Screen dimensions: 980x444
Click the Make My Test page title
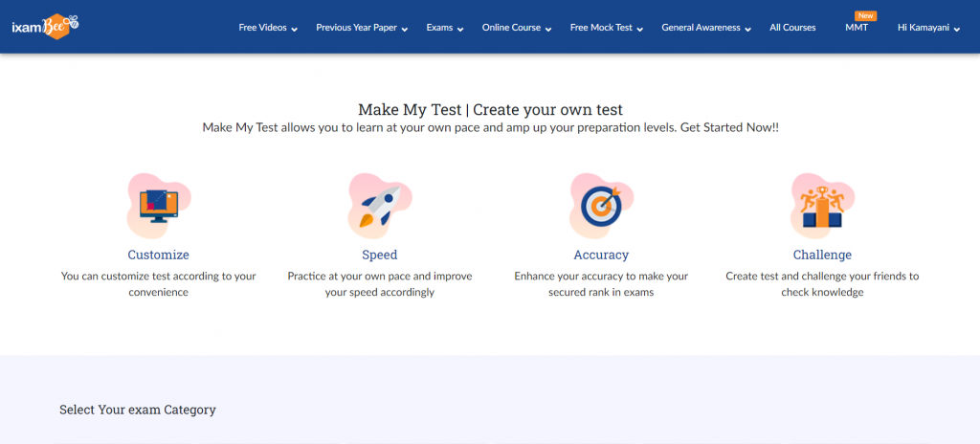pyautogui.click(x=490, y=110)
